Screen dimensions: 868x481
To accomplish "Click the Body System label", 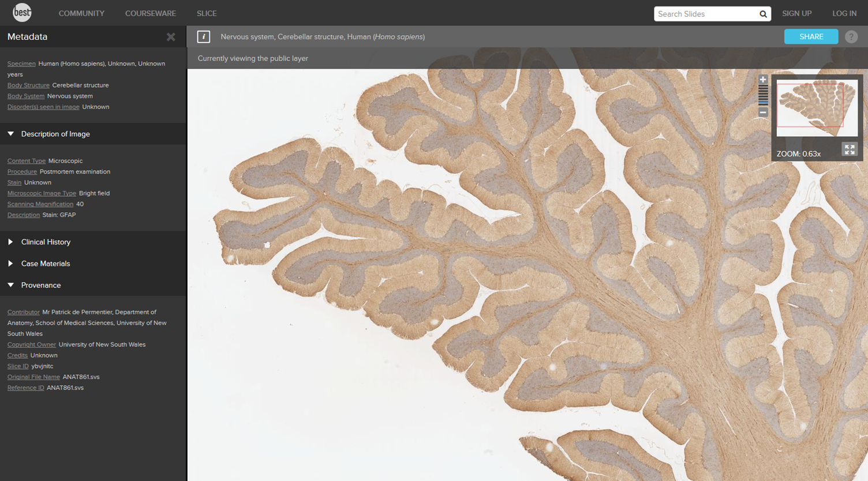I will tap(26, 96).
